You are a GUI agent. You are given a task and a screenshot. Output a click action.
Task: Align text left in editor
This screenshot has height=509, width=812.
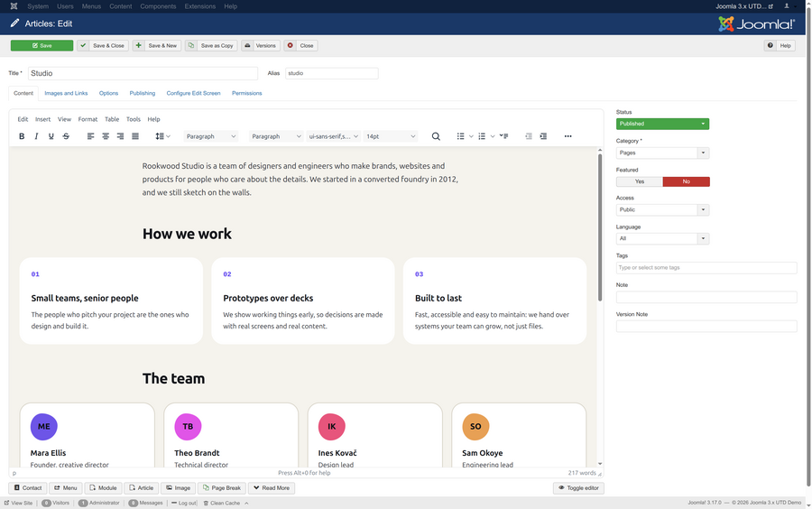(90, 136)
